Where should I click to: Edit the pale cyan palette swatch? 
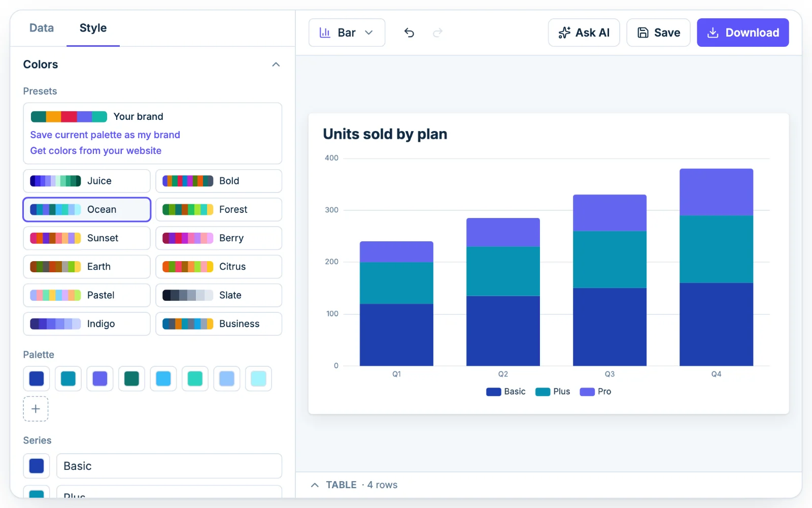click(258, 378)
